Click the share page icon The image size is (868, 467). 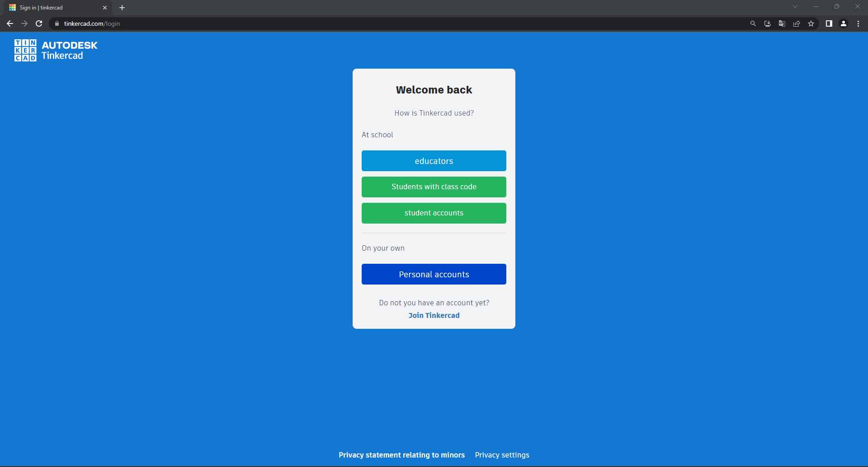coord(797,23)
